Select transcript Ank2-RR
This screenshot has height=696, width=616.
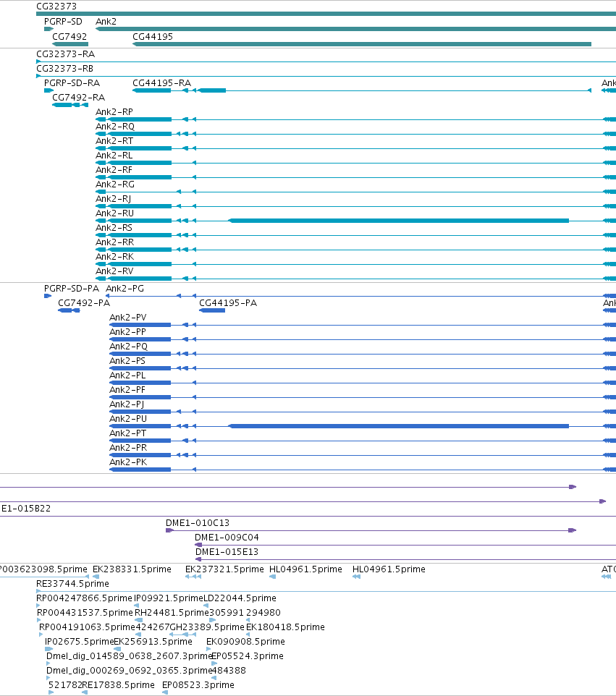click(x=114, y=242)
